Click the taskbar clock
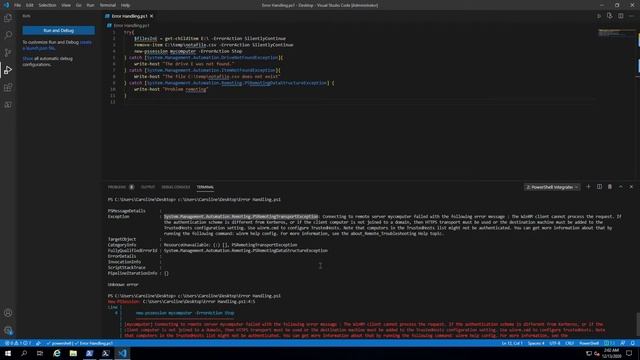The height and width of the screenshot is (360, 640). point(611,353)
